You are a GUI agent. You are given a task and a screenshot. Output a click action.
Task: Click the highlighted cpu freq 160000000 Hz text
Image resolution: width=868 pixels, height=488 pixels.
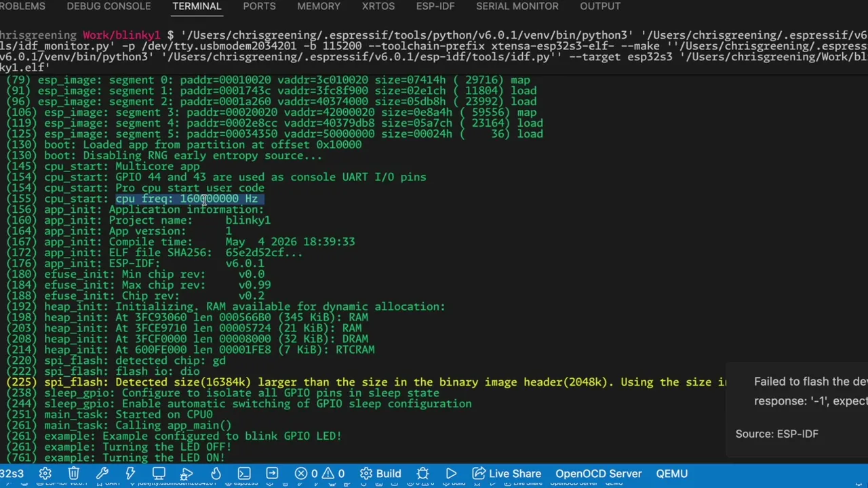coord(186,199)
